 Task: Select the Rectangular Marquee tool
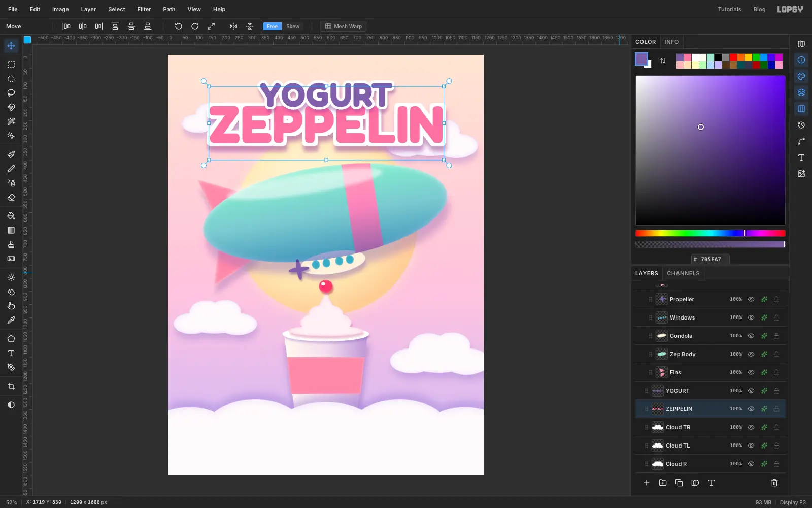[11, 65]
